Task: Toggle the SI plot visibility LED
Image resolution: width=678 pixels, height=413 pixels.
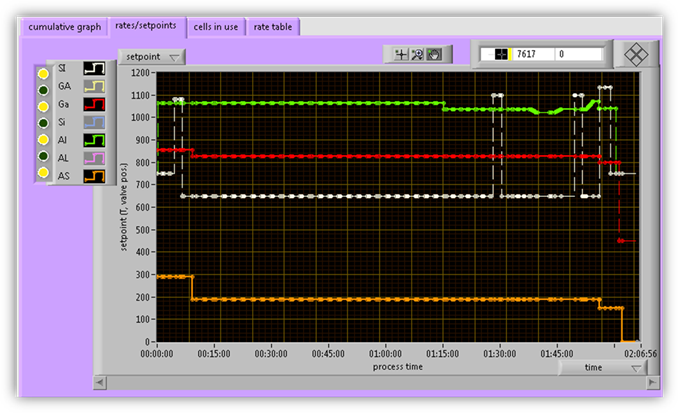Action: tap(43, 71)
